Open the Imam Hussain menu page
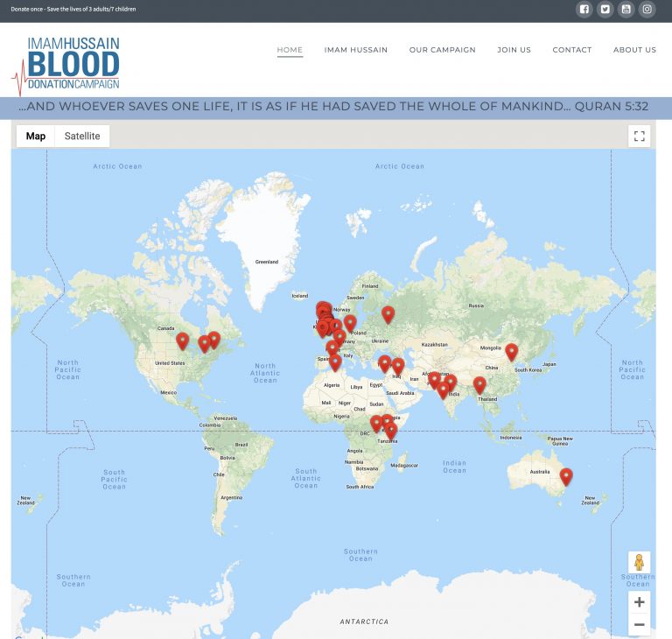 [x=355, y=50]
